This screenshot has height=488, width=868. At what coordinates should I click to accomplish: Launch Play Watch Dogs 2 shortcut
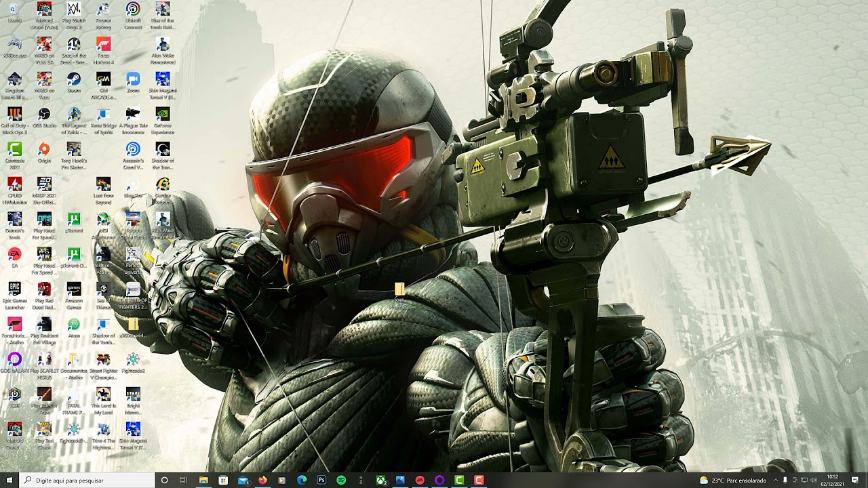click(x=74, y=16)
